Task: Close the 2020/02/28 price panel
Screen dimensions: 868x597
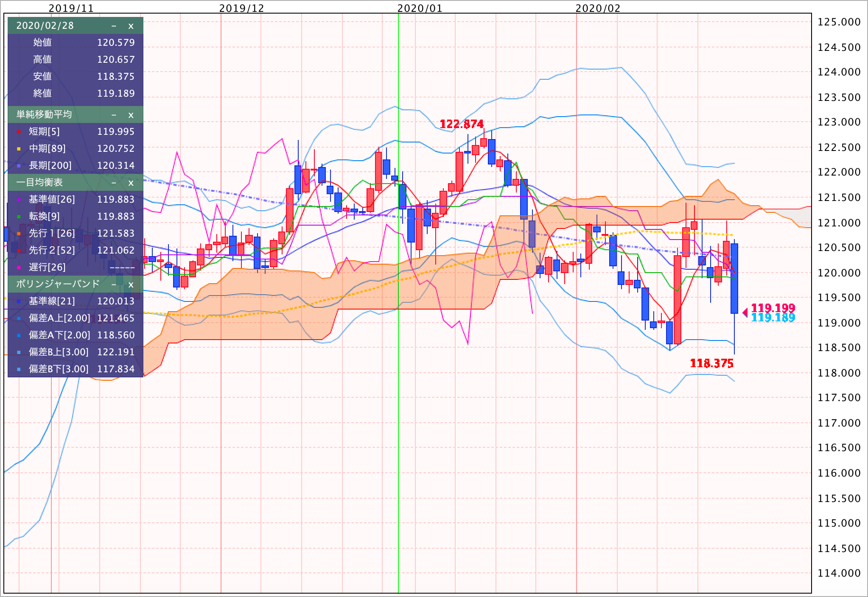Action: coord(131,26)
